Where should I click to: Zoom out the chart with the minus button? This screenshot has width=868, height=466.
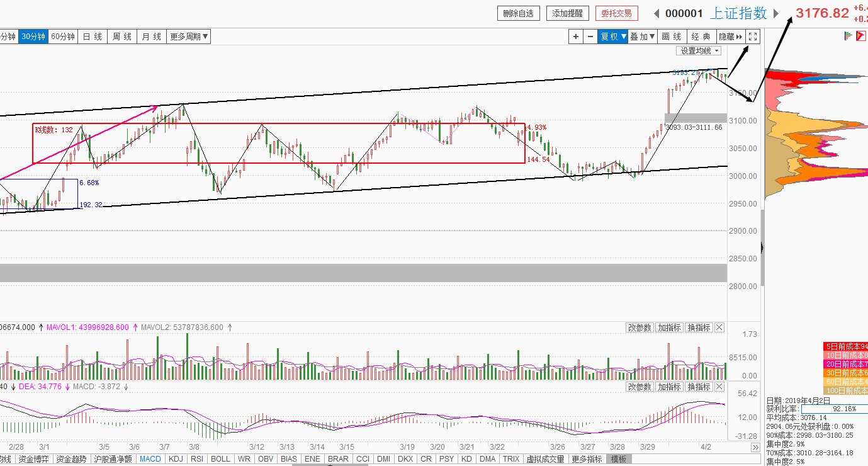590,37
